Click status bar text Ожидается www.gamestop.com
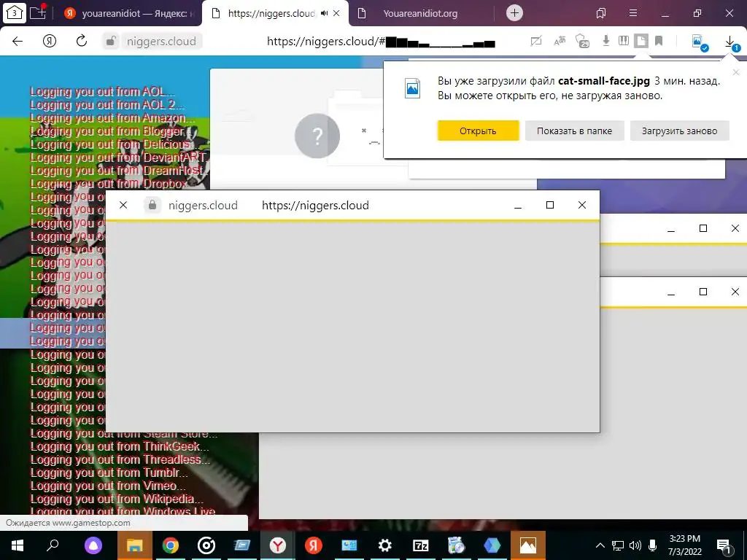Screen dimensions: 747x560 68,523
